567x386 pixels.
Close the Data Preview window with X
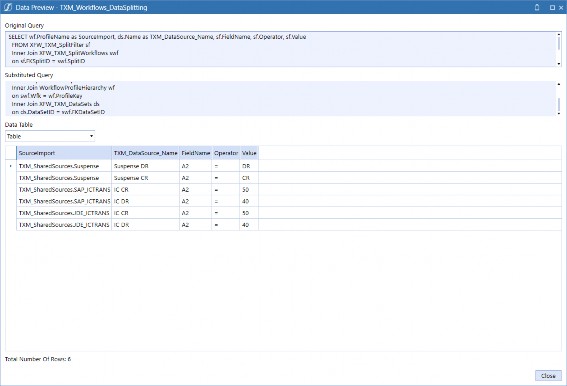[561, 8]
